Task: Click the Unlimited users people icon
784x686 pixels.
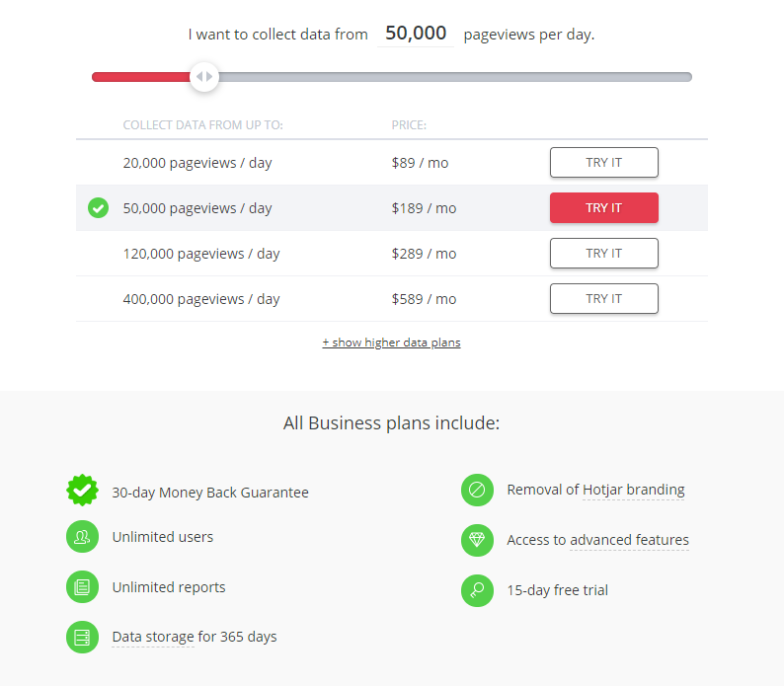Action: (x=83, y=537)
